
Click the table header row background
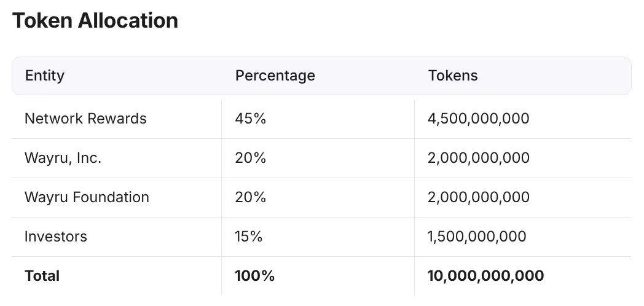(321, 76)
